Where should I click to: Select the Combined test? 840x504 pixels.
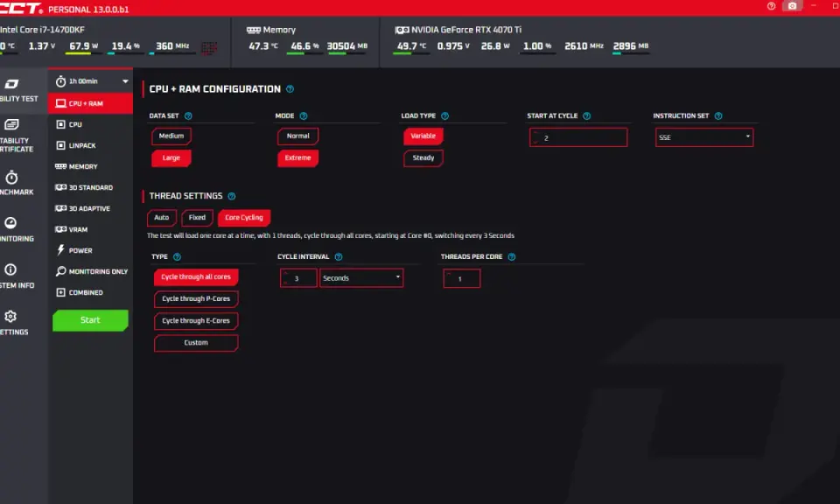pos(90,292)
